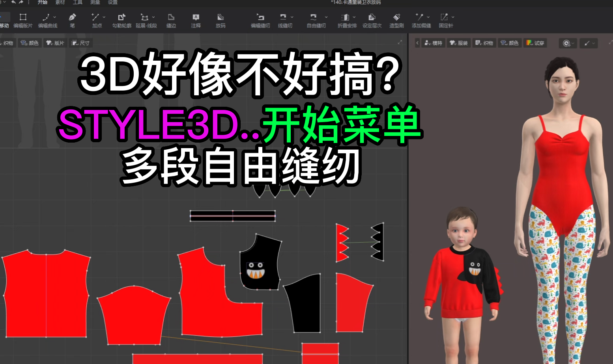Viewport: 613px width, 364px height.
Task: Toggle 2D 颜色 color display
Action: 30,43
